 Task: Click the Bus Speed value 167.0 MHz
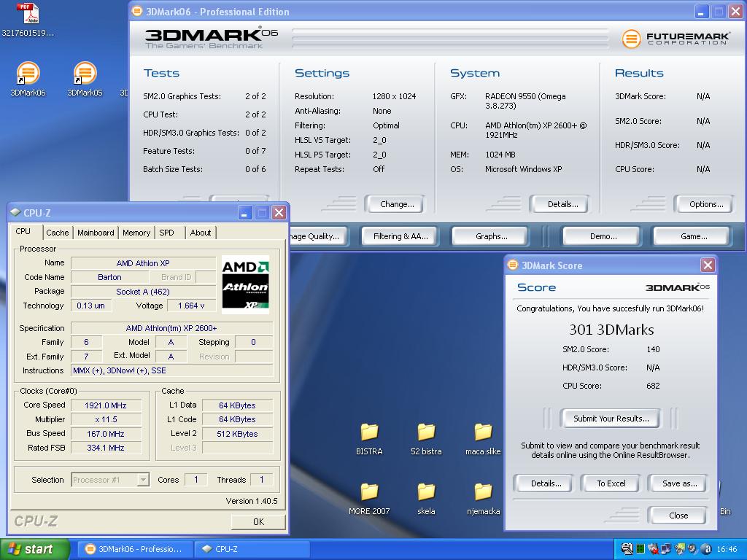[x=107, y=434]
